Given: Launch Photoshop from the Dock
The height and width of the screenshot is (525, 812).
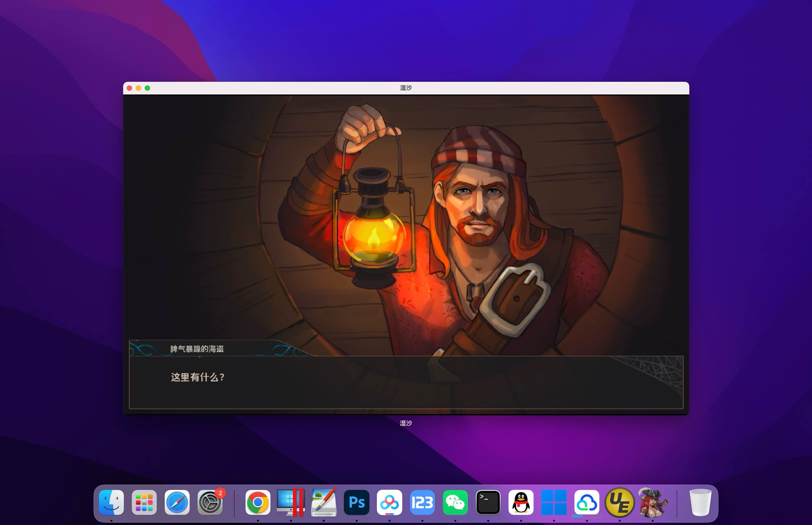Looking at the screenshot, I should tap(357, 502).
